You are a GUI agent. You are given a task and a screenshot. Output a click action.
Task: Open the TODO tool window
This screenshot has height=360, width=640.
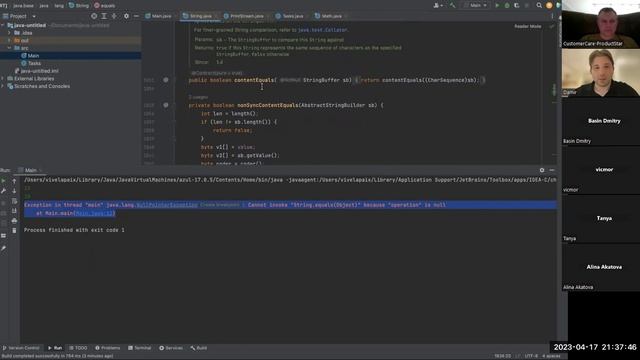[78, 348]
